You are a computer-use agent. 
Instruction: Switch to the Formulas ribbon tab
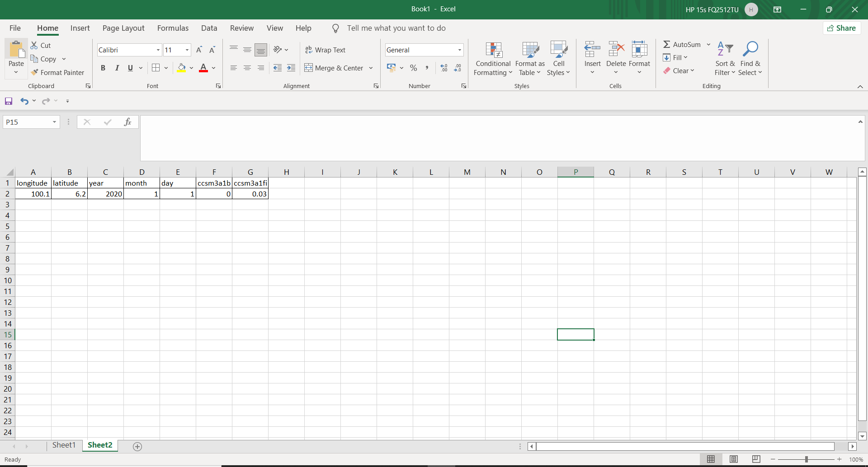point(173,28)
